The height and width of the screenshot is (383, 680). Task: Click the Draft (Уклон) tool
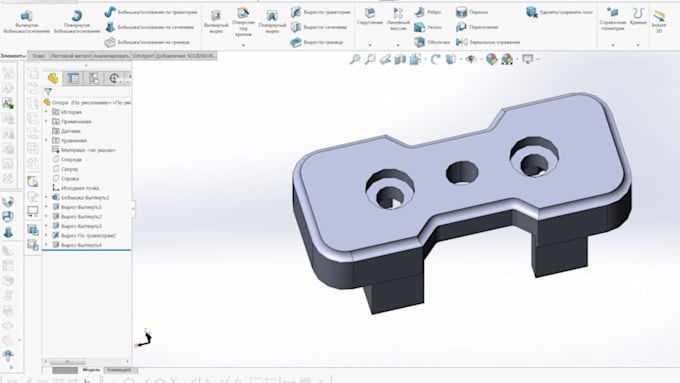[x=428, y=27]
